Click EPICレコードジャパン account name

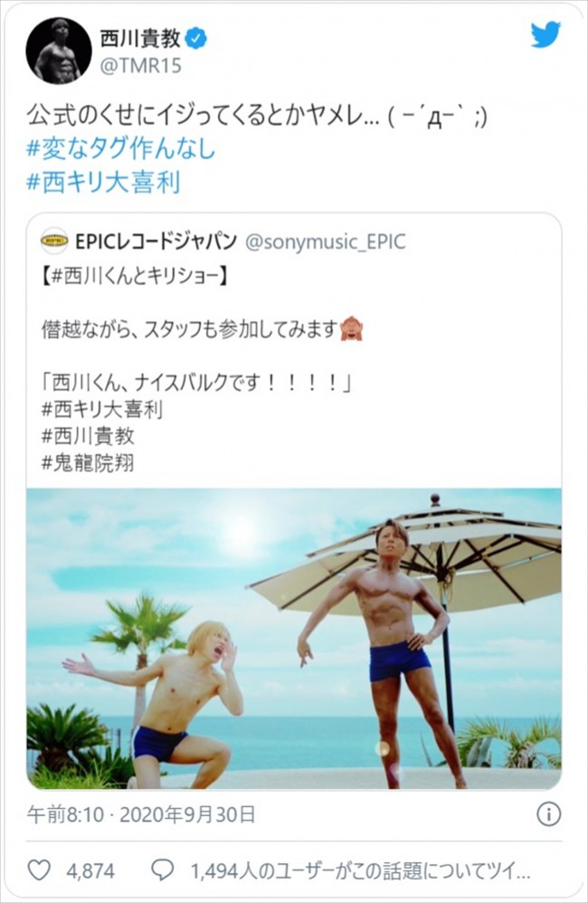click(x=156, y=241)
